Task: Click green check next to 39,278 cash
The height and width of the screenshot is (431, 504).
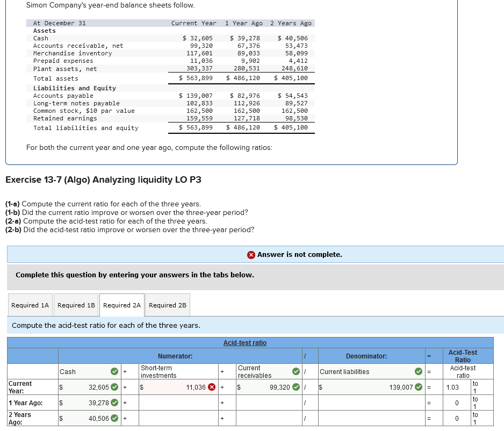Action: pyautogui.click(x=114, y=403)
